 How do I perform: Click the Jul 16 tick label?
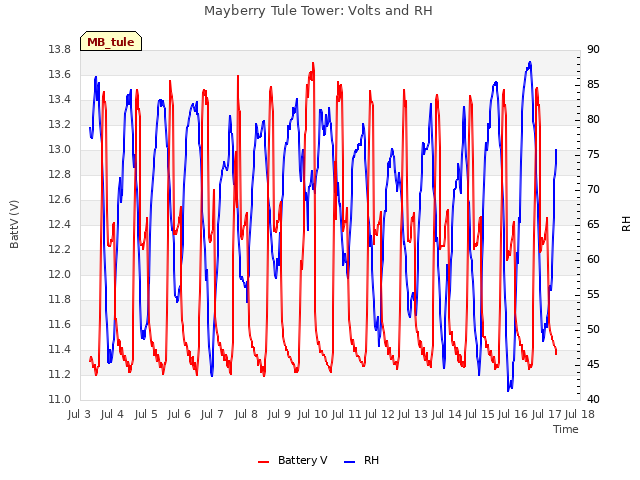pyautogui.click(x=513, y=414)
